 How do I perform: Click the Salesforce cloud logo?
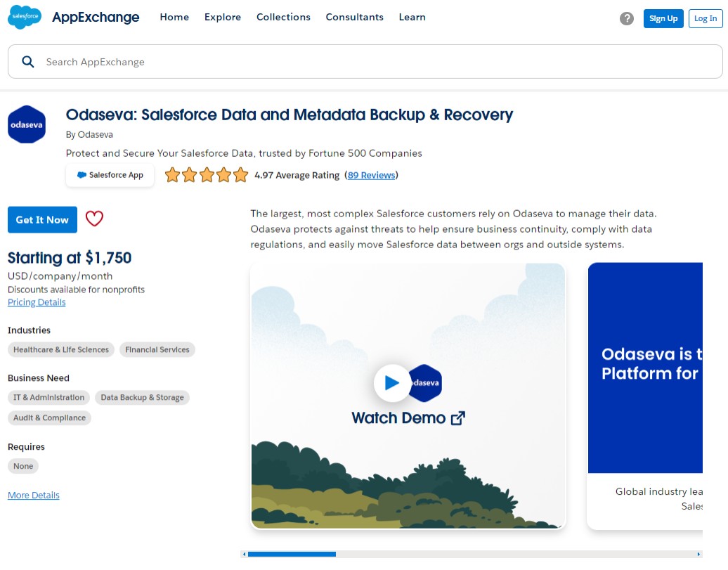[24, 15]
